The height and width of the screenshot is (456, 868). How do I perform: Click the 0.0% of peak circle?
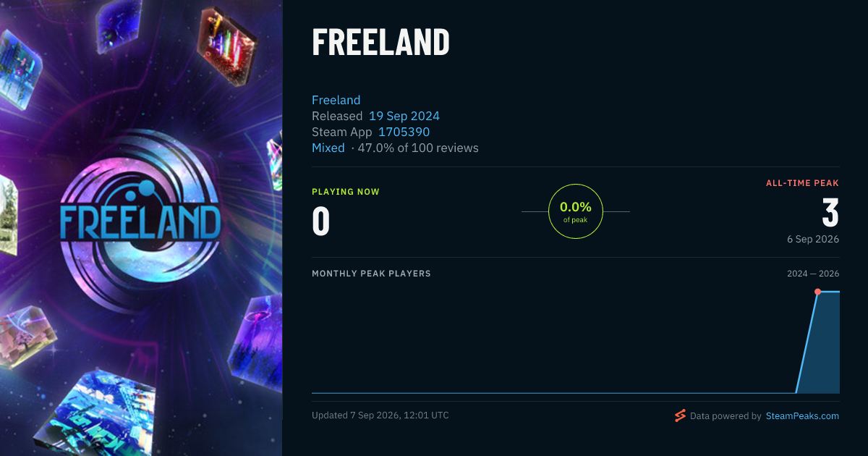pyautogui.click(x=576, y=211)
